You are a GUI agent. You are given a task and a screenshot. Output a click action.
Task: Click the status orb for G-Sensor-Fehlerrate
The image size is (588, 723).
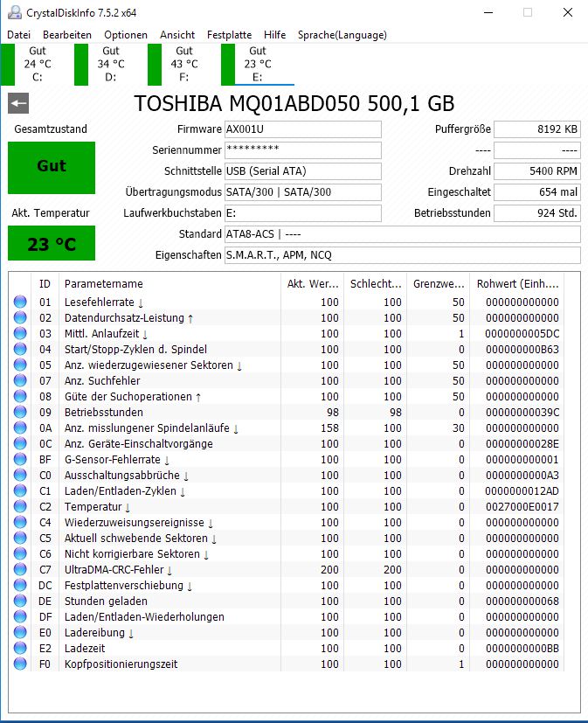coord(20,459)
